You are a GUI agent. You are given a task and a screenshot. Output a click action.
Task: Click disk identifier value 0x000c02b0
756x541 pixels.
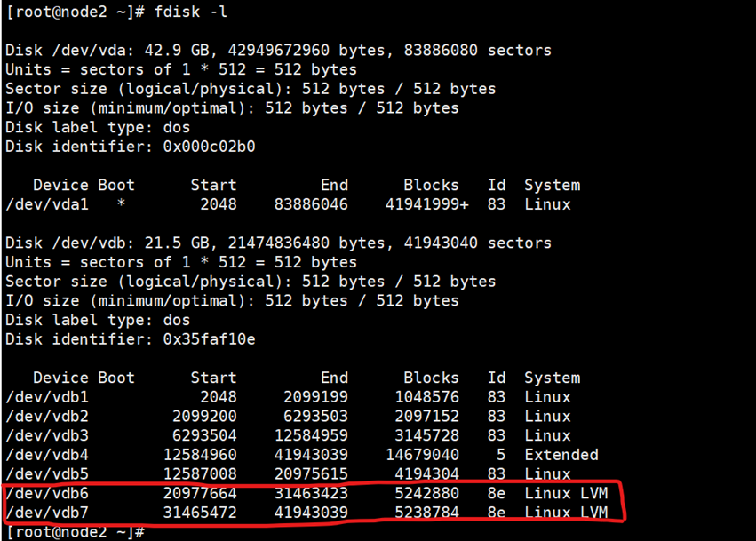[x=211, y=147]
